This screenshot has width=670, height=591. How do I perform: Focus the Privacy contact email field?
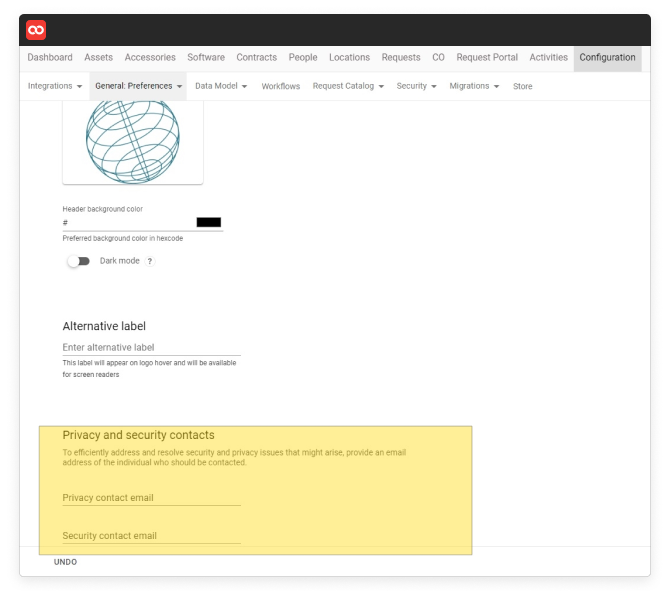point(152,498)
